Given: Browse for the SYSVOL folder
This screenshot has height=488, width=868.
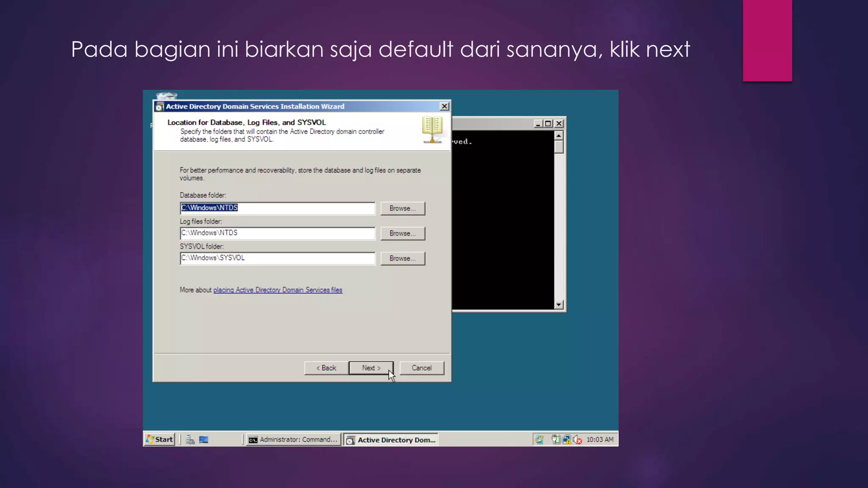Looking at the screenshot, I should coord(403,258).
